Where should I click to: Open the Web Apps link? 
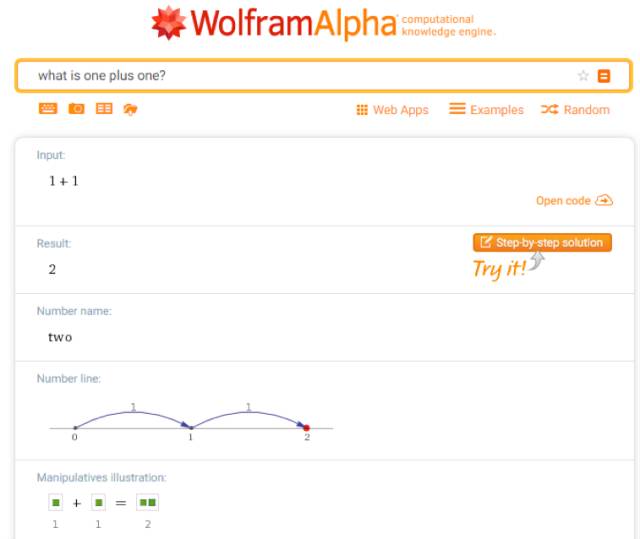pos(393,110)
